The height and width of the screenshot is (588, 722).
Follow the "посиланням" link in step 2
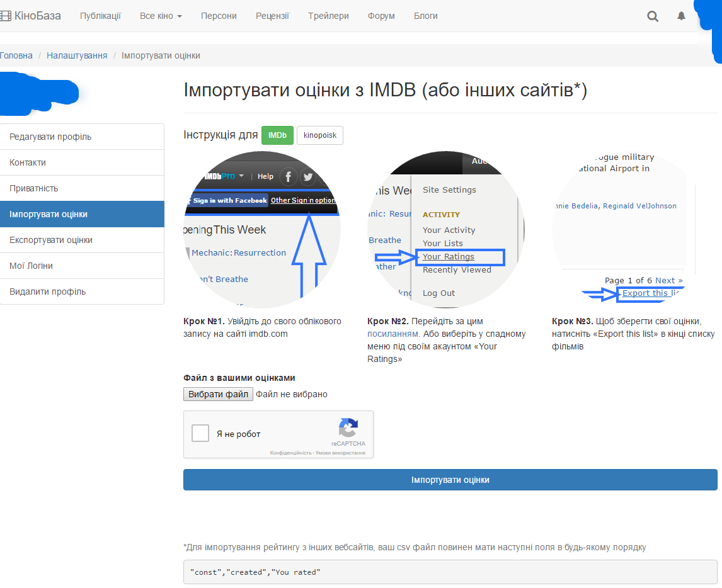pyautogui.click(x=393, y=334)
